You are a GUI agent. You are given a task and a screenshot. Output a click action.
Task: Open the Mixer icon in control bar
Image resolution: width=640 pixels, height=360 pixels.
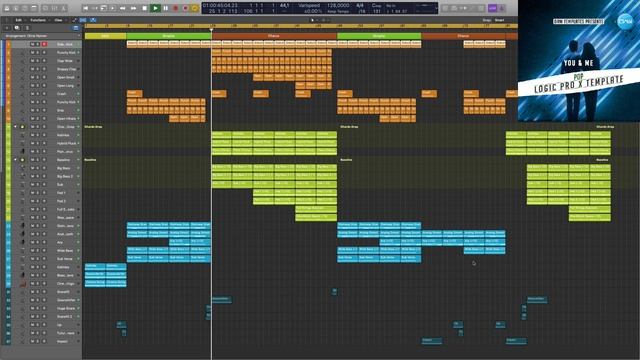click(55, 8)
